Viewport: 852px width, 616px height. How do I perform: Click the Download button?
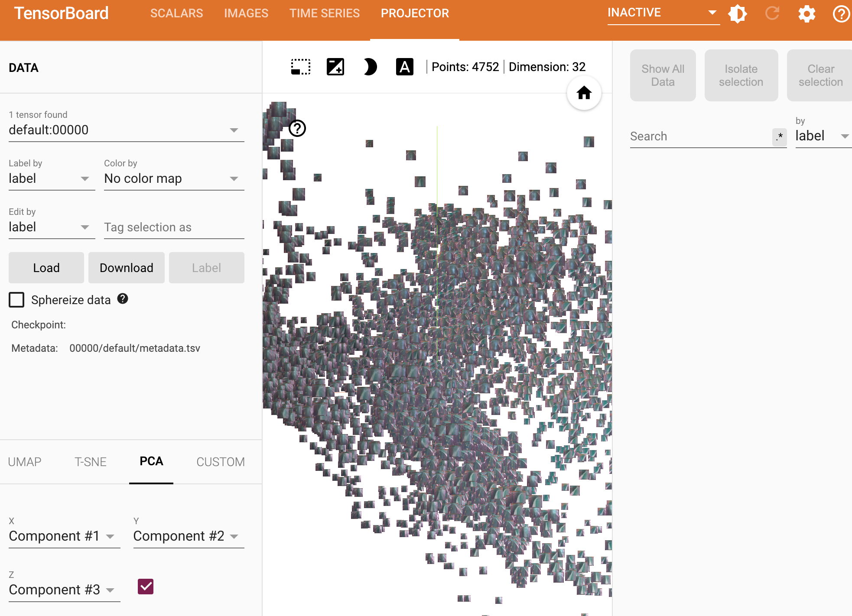(x=126, y=268)
